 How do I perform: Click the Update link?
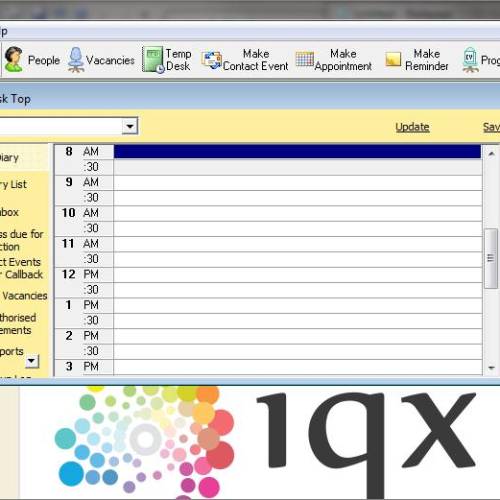coord(412,127)
